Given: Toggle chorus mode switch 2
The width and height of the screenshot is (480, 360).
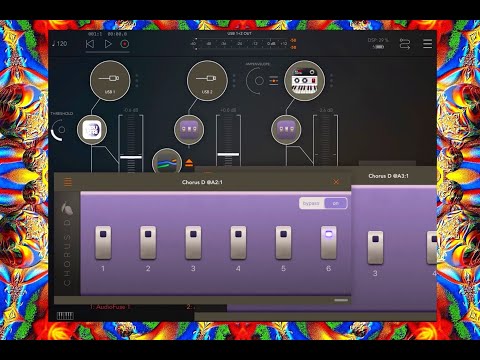Looking at the screenshot, I should pos(148,243).
